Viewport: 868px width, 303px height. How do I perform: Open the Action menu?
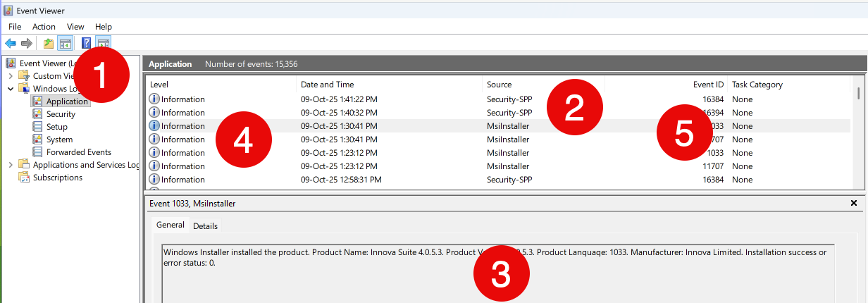(44, 27)
